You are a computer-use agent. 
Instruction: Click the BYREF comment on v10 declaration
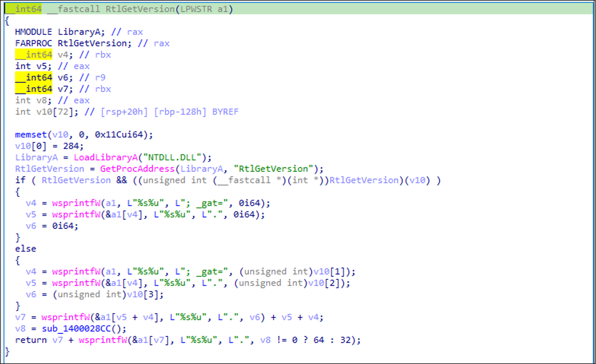click(x=225, y=112)
